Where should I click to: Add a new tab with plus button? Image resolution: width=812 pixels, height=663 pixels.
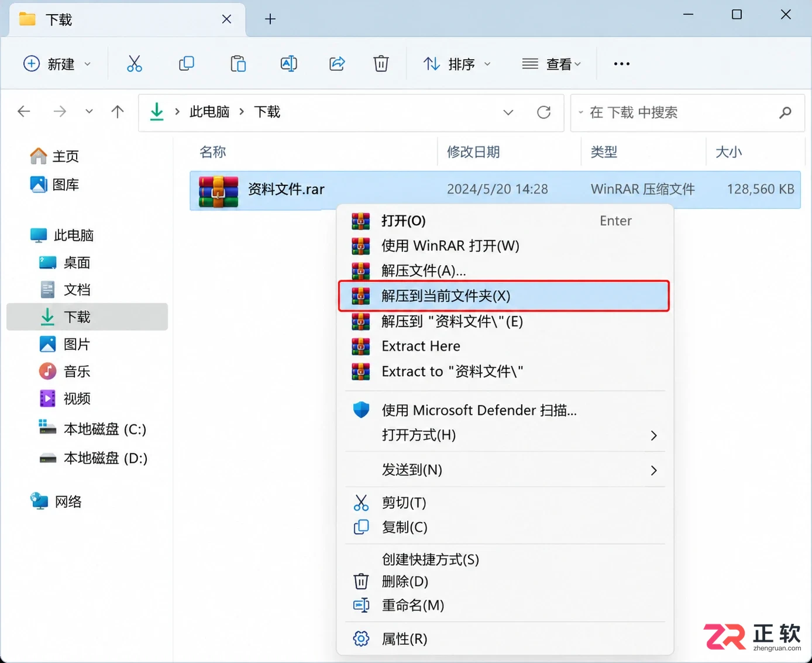(x=270, y=19)
